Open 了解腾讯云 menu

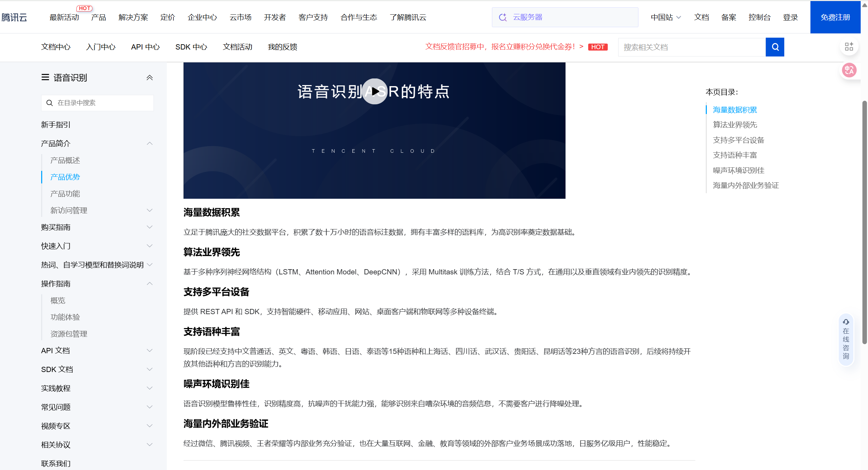pos(408,17)
